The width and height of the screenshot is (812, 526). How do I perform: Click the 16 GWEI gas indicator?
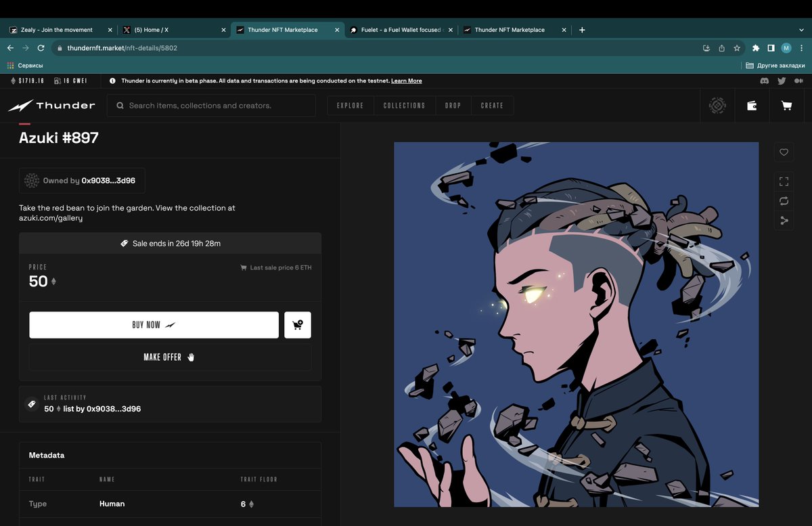70,81
